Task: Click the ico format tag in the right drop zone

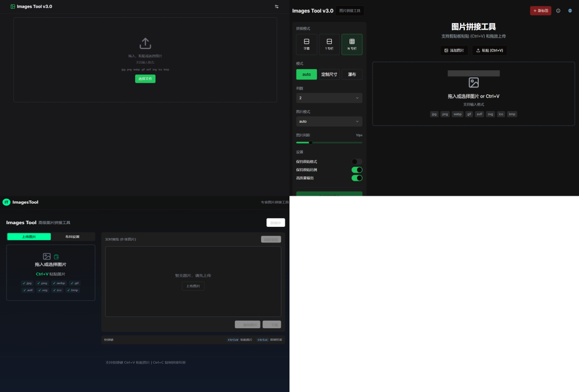Action: coord(501,114)
